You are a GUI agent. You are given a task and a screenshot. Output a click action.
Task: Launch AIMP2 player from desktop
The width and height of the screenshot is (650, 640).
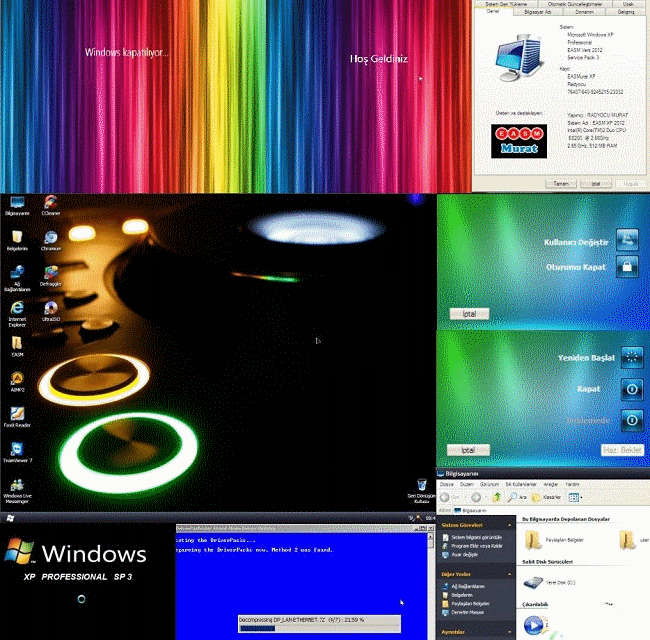[x=17, y=382]
